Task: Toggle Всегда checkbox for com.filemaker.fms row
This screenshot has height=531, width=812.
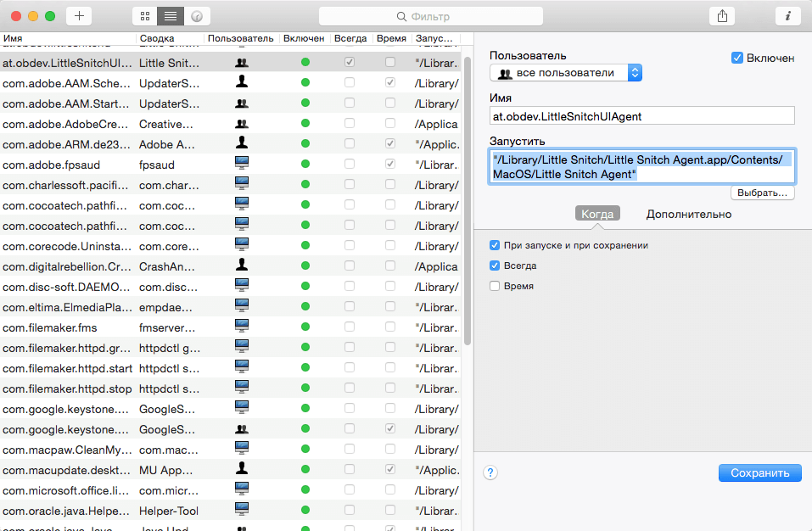Action: tap(350, 327)
